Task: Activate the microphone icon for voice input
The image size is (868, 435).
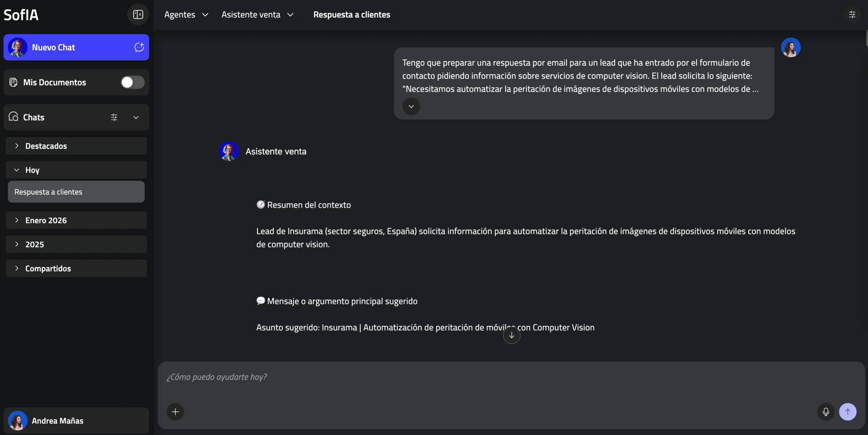Action: point(826,412)
